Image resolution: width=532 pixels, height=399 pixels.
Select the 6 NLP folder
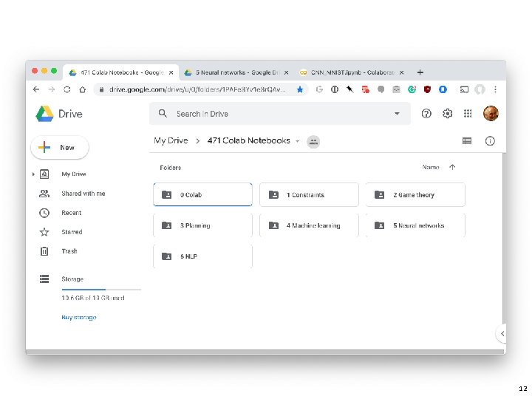point(202,256)
